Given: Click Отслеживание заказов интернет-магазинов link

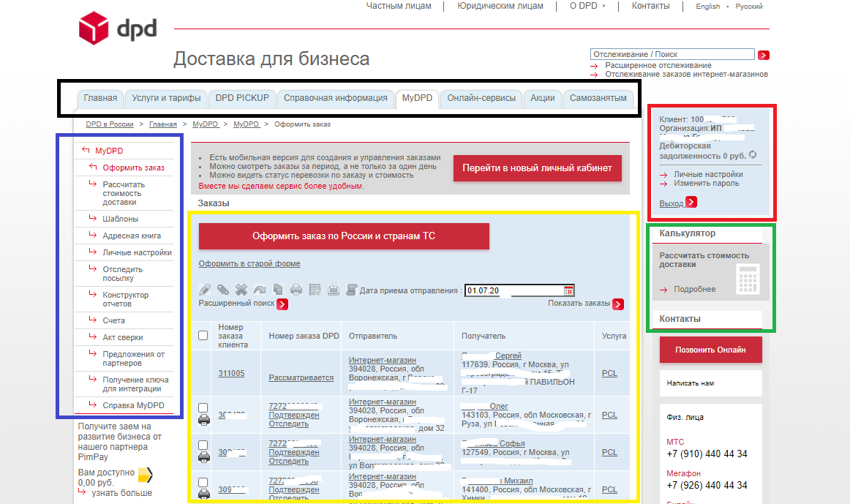Looking at the screenshot, I should pyautogui.click(x=686, y=74).
